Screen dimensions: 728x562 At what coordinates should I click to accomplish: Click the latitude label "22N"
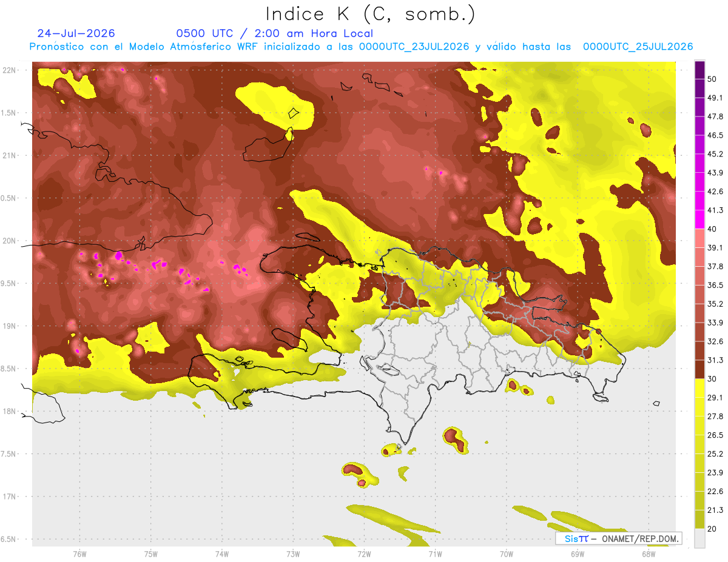point(9,70)
